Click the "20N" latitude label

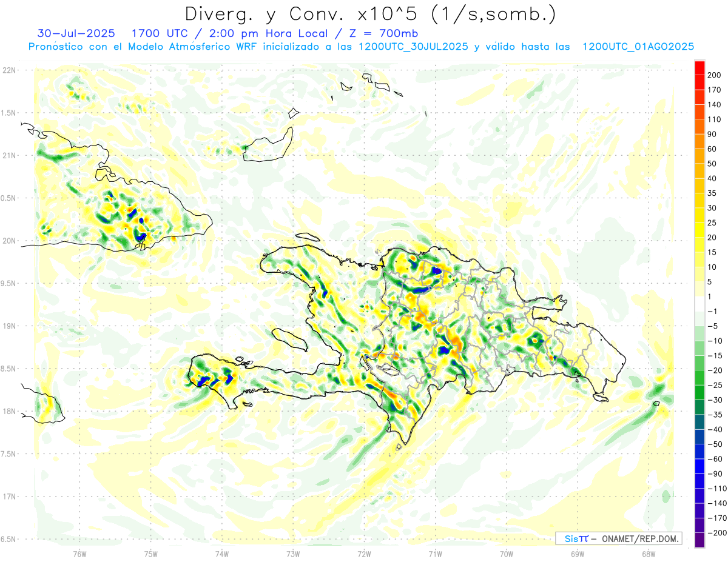coord(9,241)
